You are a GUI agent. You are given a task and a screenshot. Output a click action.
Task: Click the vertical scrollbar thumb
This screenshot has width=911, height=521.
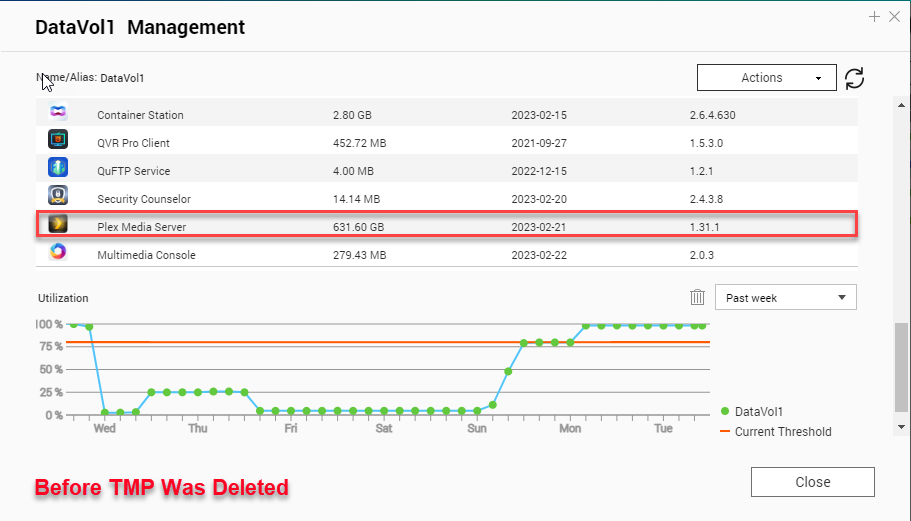(901, 367)
